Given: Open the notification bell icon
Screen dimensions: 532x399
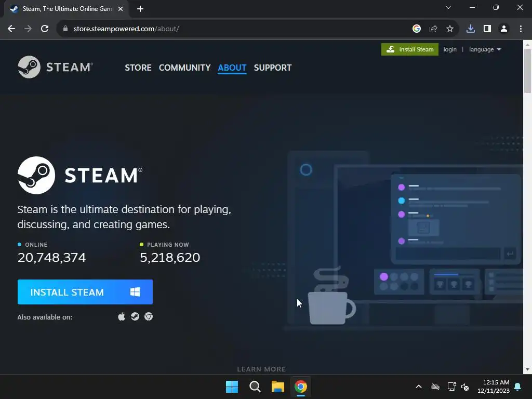Looking at the screenshot, I should tap(518, 387).
